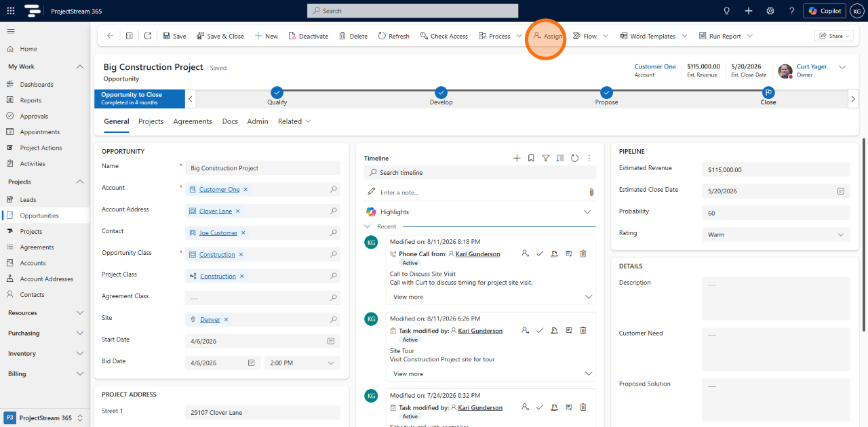Open the timeline bookmark icon
The height and width of the screenshot is (427, 868).
tap(531, 158)
